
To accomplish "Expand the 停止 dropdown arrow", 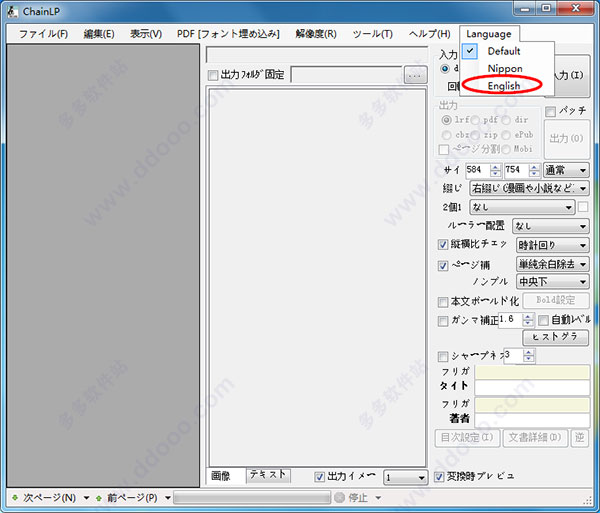I will click(x=378, y=498).
